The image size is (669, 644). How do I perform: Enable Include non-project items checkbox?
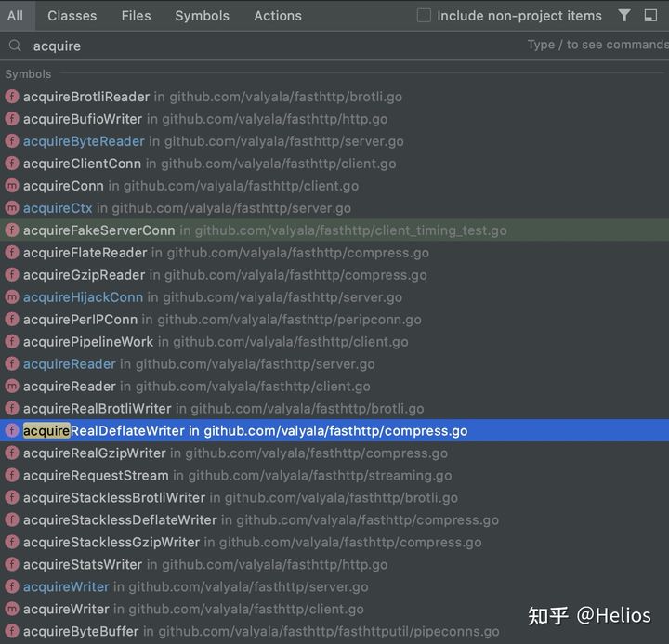[424, 16]
